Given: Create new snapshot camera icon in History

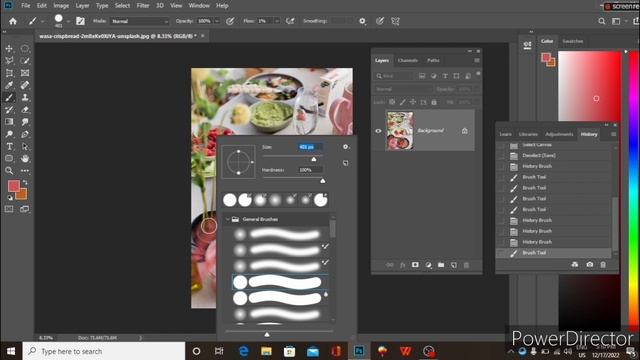Looking at the screenshot, I should click(590, 264).
